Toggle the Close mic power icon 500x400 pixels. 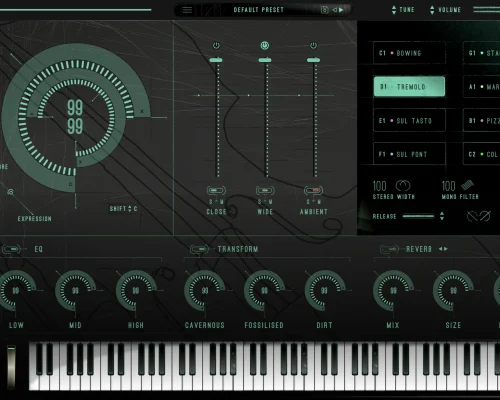tap(216, 45)
